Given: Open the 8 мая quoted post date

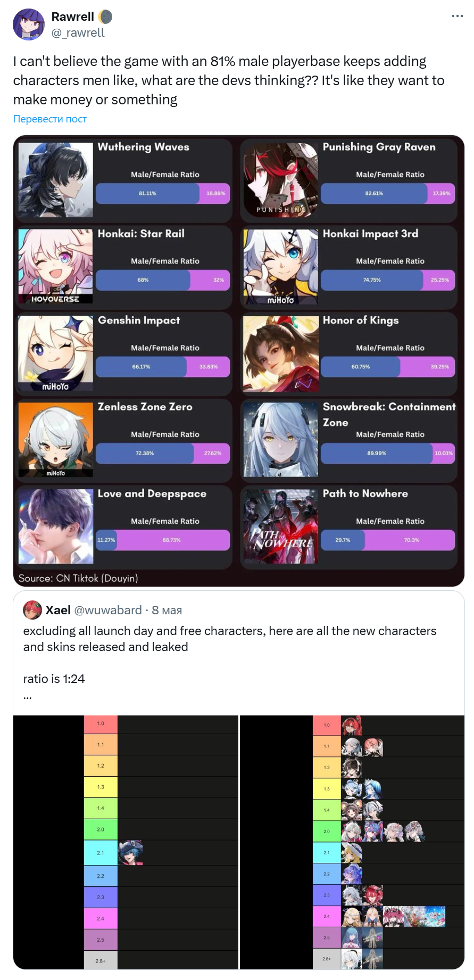Looking at the screenshot, I should click(167, 610).
